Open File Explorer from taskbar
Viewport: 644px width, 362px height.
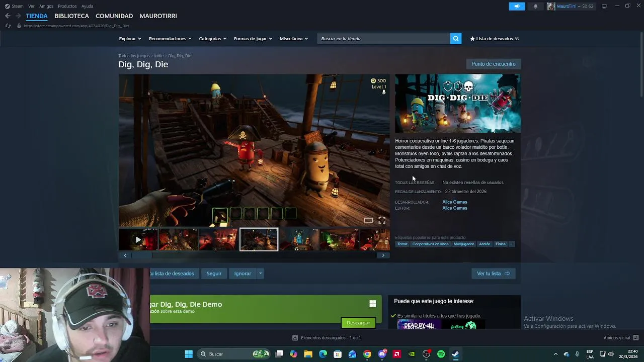308,354
